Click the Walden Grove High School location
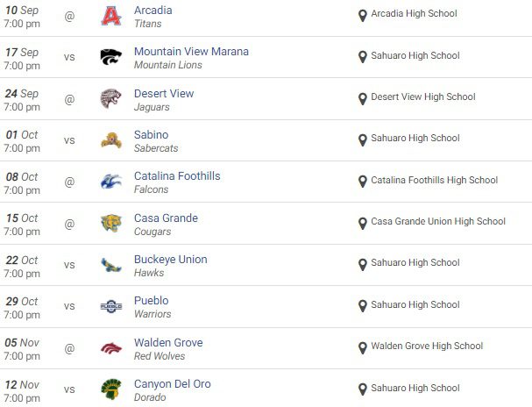The height and width of the screenshot is (407, 532). [426, 346]
